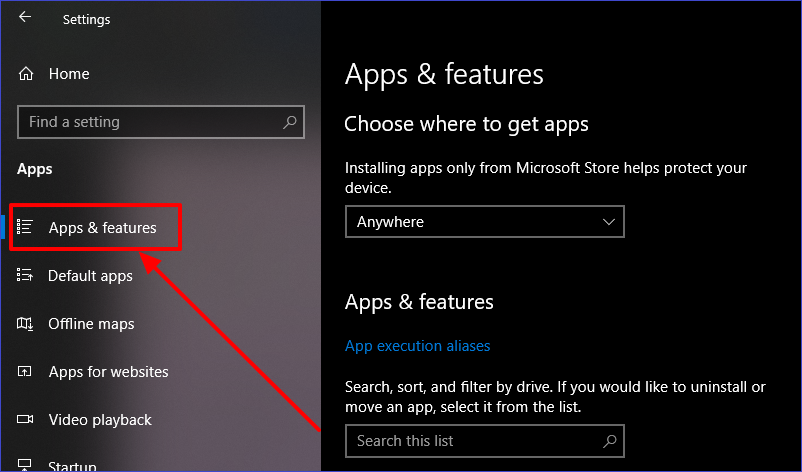Open Apps for websites page
The image size is (802, 472).
(108, 372)
